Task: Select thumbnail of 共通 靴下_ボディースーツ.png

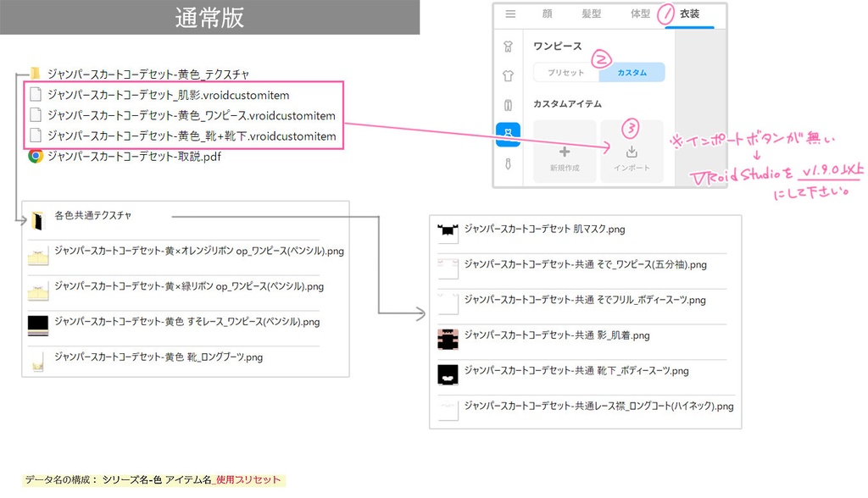Action: pos(448,374)
